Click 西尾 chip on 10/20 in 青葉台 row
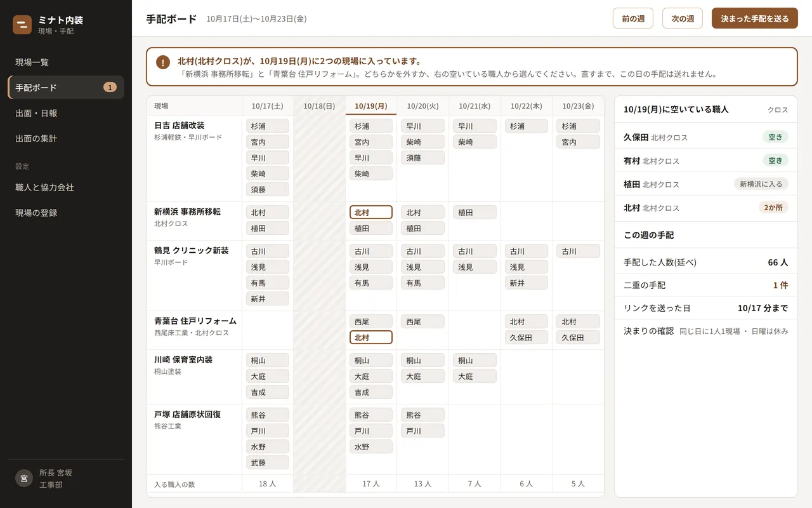 coord(423,321)
